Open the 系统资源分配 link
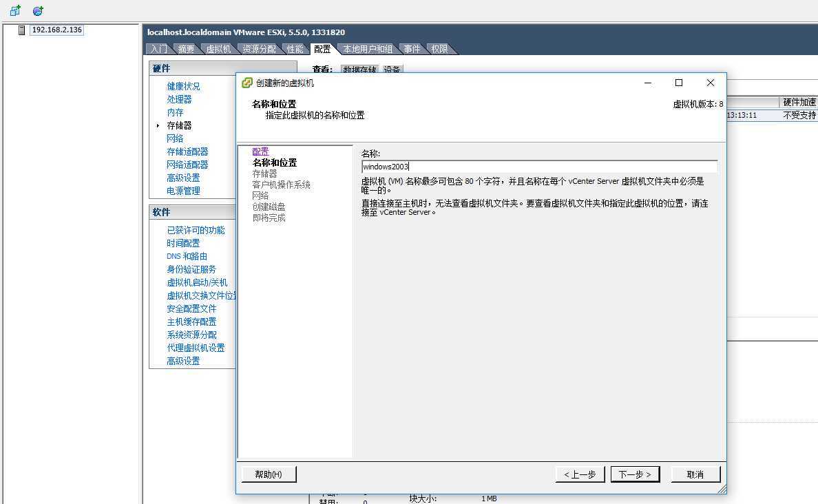818x504 pixels. click(x=191, y=335)
